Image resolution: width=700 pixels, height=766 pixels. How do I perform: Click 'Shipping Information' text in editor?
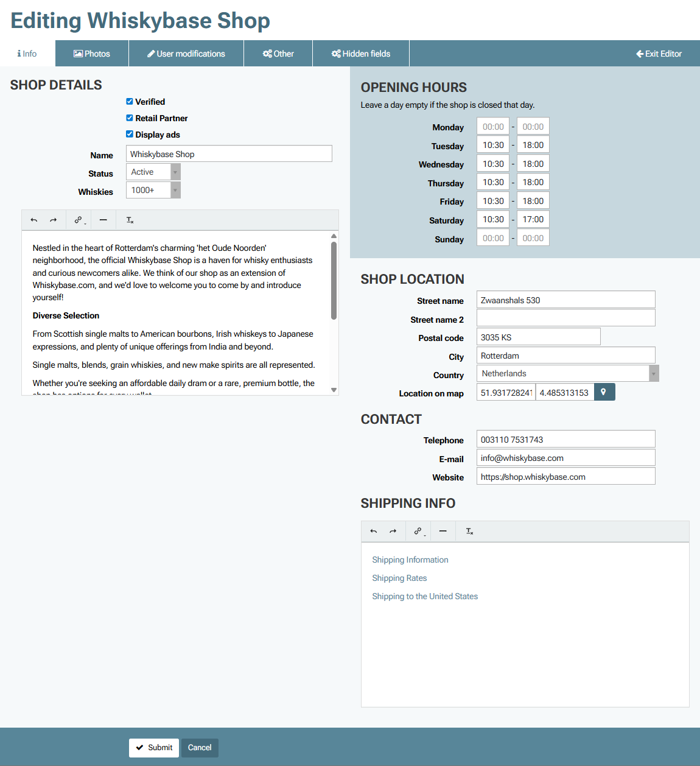coord(410,560)
